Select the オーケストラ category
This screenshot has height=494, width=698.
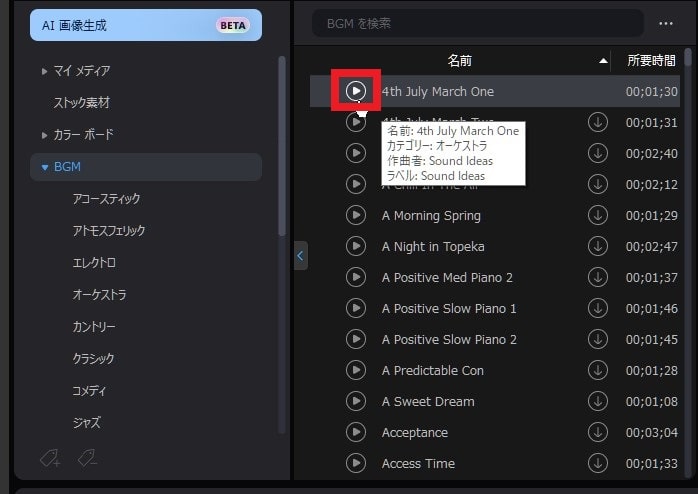[x=99, y=295]
